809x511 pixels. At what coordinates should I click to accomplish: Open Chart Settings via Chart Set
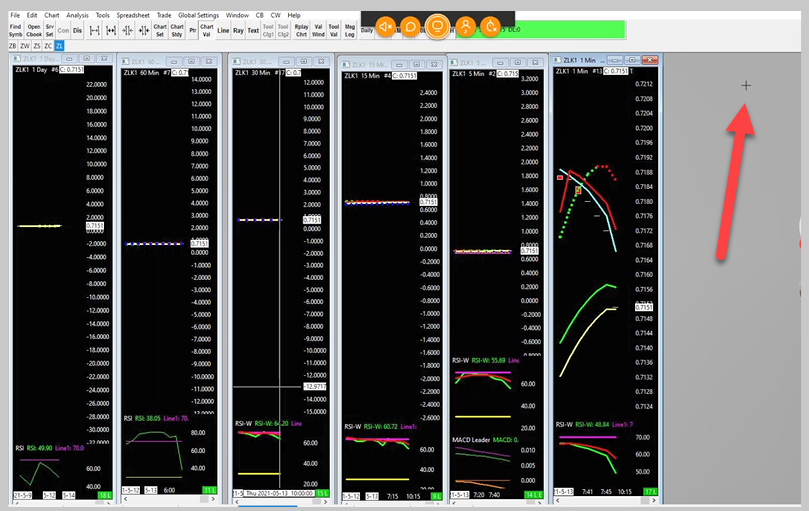[159, 30]
